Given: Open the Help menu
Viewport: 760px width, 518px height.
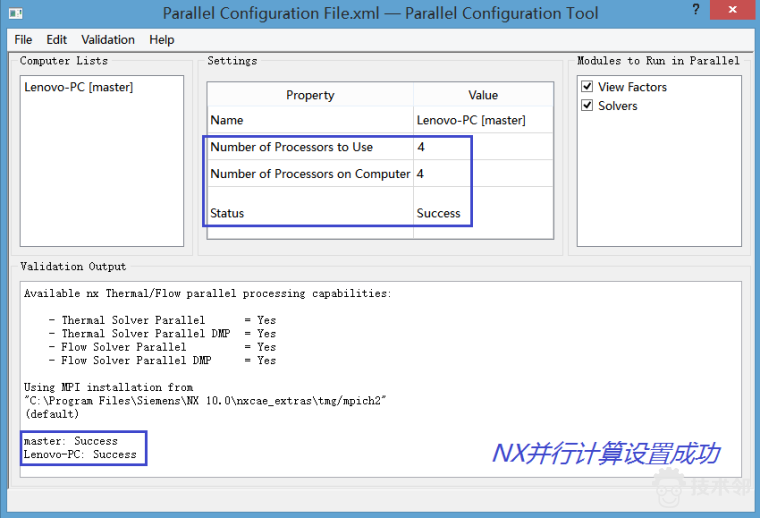Looking at the screenshot, I should pyautogui.click(x=162, y=40).
